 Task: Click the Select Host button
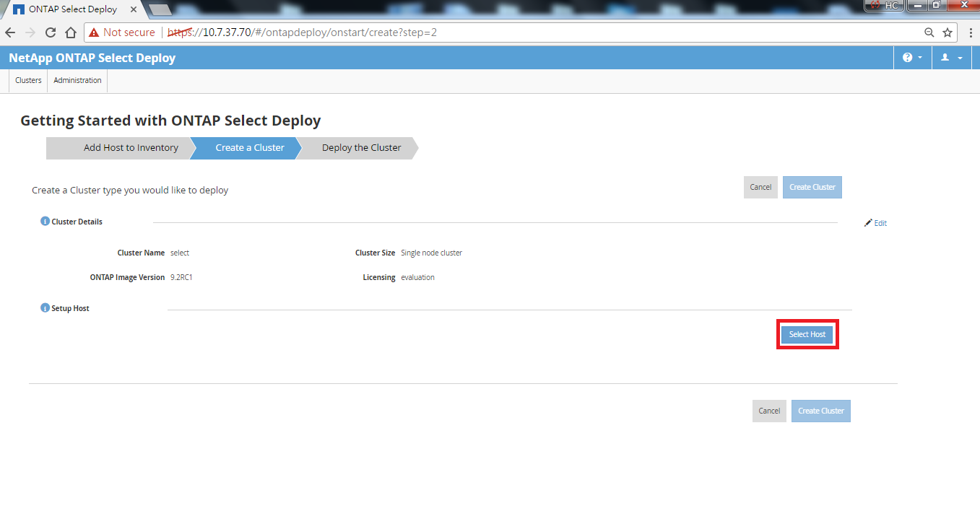click(807, 335)
